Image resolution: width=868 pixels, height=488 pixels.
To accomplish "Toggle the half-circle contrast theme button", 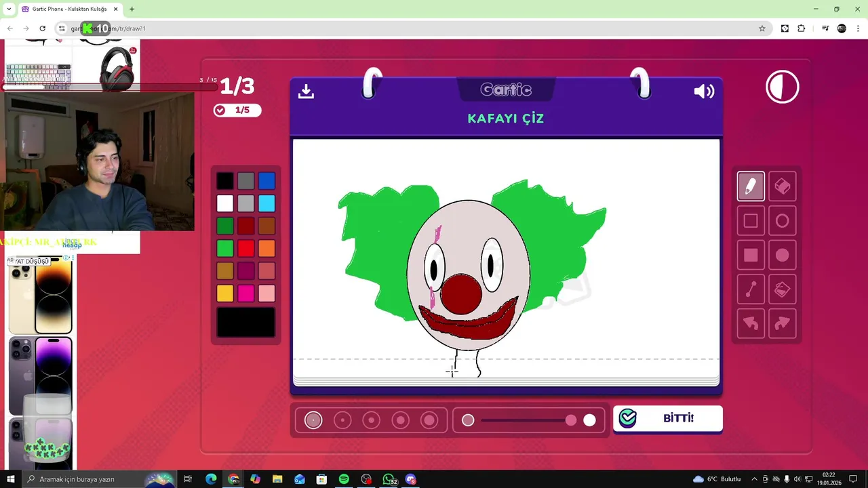I will (783, 87).
